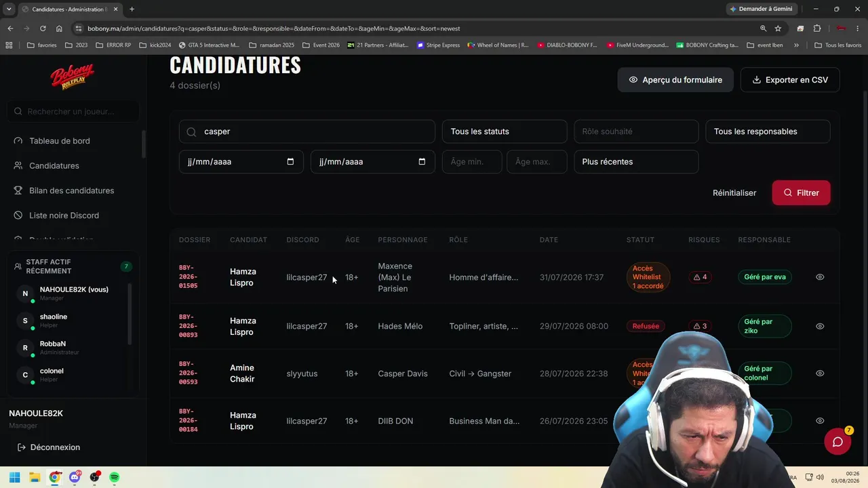Click Aperçu du formulaire button
Viewport: 868px width, 488px height.
click(x=675, y=80)
